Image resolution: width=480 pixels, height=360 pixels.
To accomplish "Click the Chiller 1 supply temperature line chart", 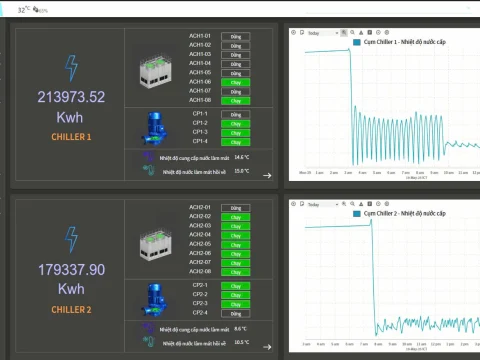I will click(x=392, y=107).
